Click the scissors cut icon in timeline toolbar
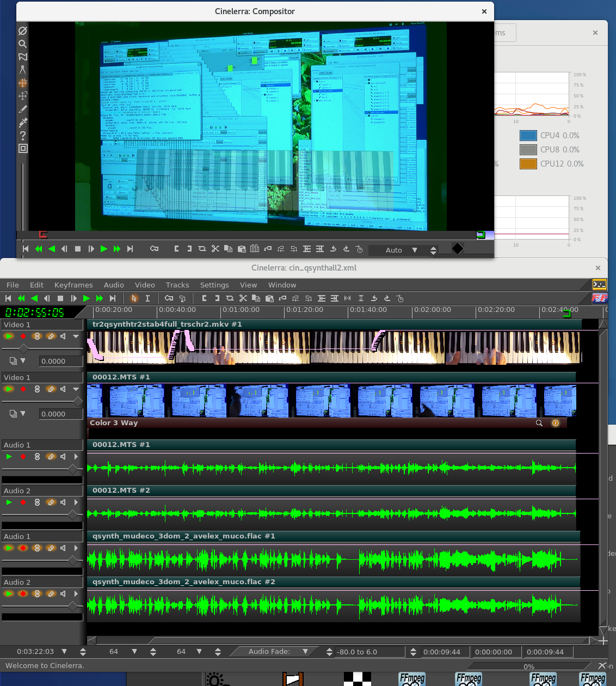Viewport: 616px width, 686px height. pos(243,298)
